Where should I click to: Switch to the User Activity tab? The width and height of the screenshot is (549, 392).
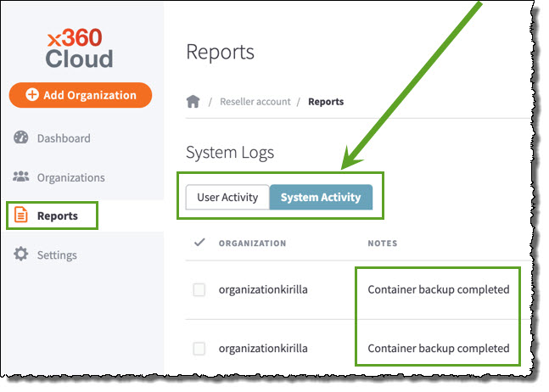(x=227, y=197)
